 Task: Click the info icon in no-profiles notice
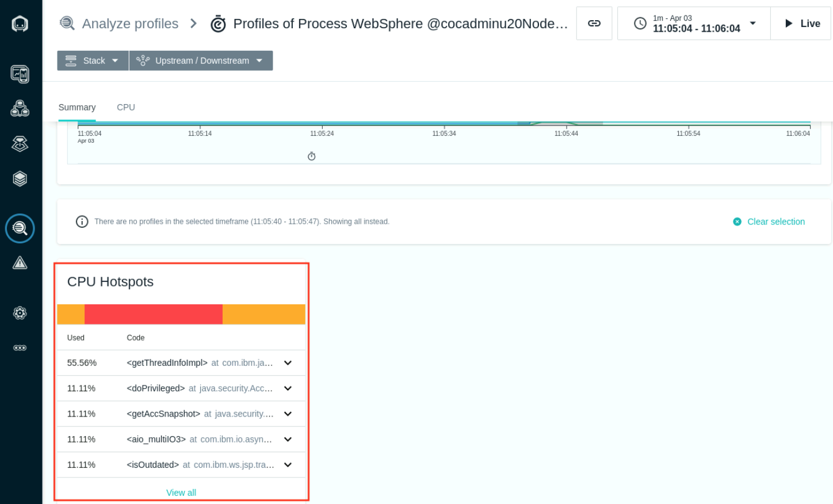pos(82,222)
